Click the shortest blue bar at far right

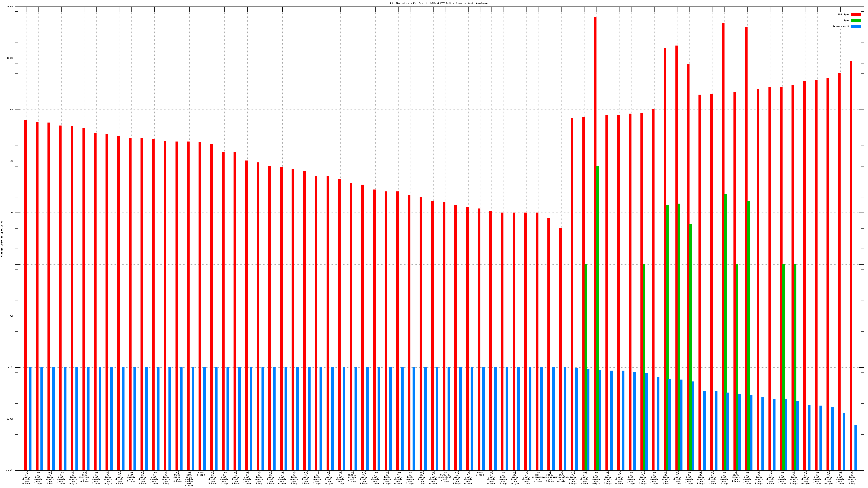click(x=856, y=448)
